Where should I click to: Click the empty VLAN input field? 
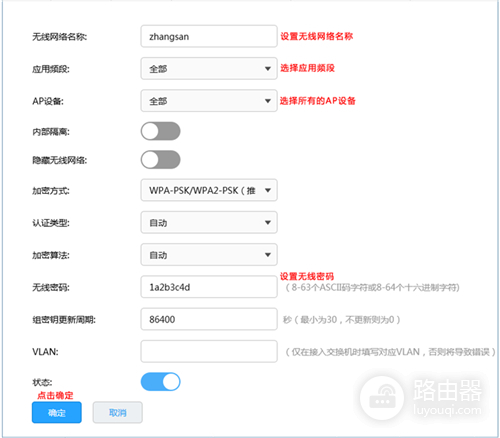209,351
